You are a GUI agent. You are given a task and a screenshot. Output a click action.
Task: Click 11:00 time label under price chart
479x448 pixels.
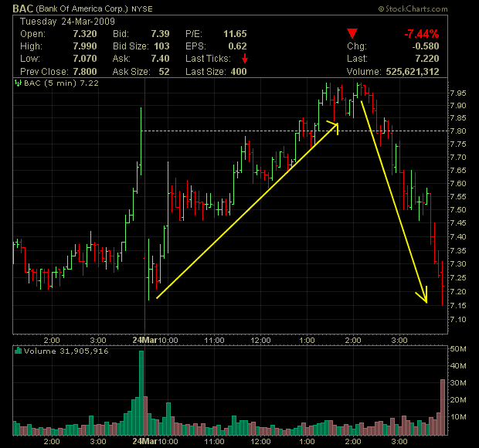[214, 340]
